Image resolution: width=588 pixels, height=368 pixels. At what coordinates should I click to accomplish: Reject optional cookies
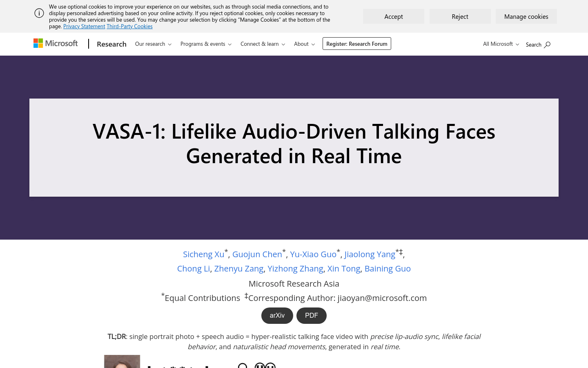[460, 16]
